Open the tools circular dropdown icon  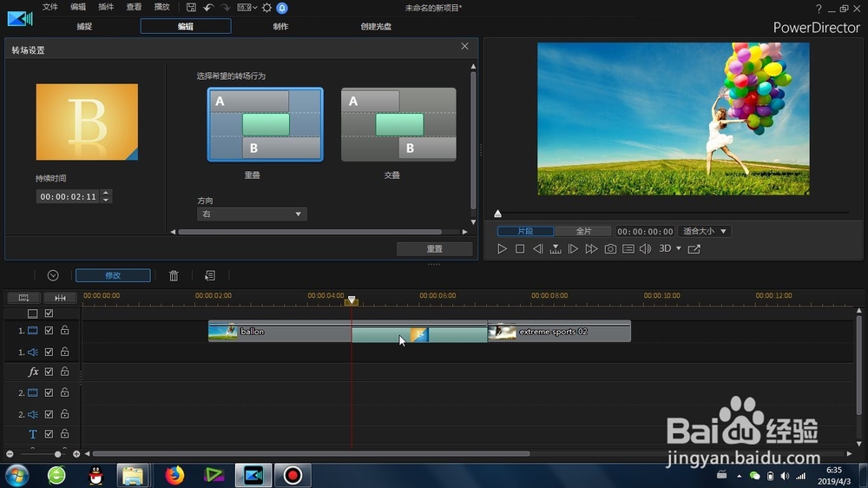tap(53, 275)
